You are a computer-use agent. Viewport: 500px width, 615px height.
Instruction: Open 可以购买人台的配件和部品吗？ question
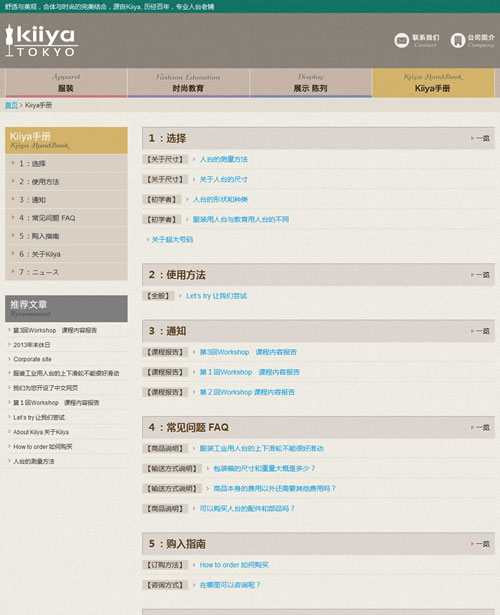click(247, 508)
